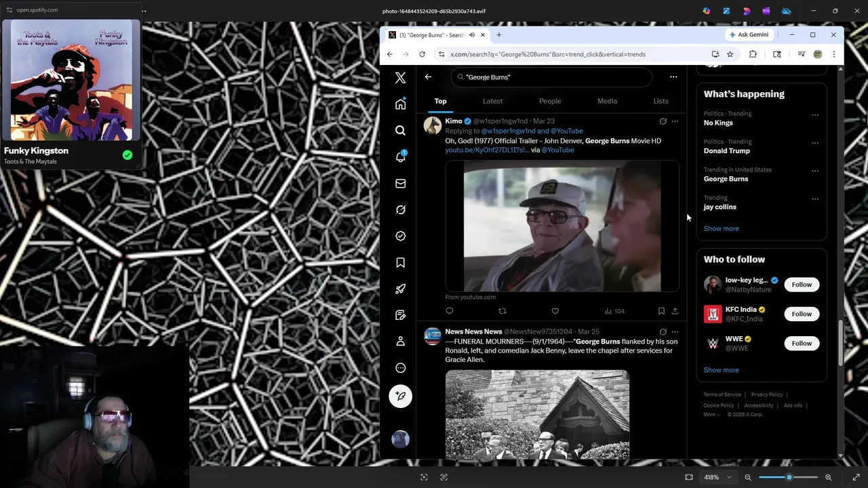Screen dimensions: 868x488
Task: Switch to the Lists tab
Action: (660, 101)
